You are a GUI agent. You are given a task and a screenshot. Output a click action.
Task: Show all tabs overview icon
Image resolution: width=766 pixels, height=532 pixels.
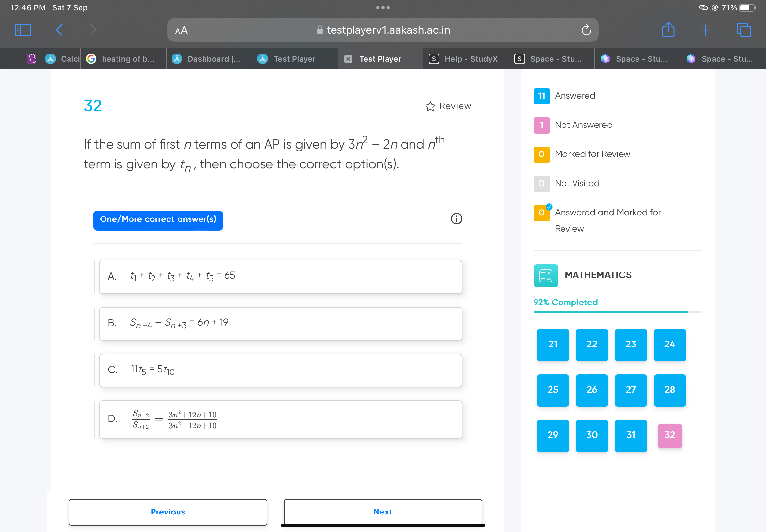744,30
